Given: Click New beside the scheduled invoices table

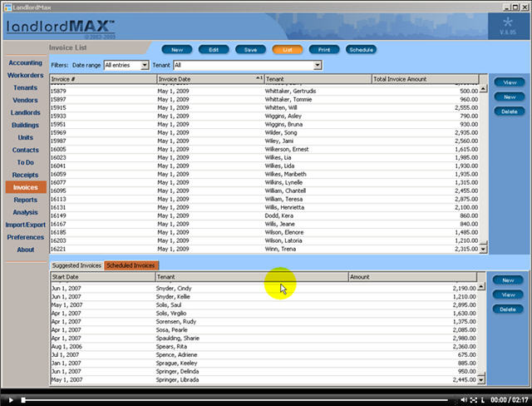Looking at the screenshot, I should click(508, 280).
